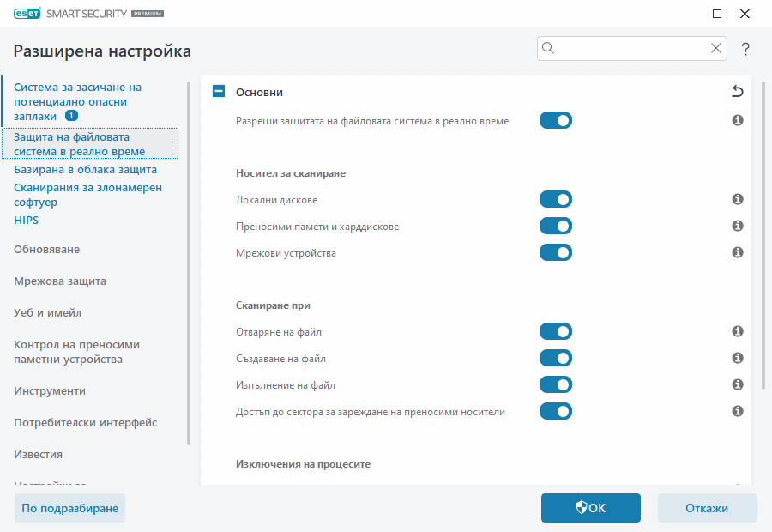Toggle scanning of Преносими памети и харддискове

click(555, 226)
